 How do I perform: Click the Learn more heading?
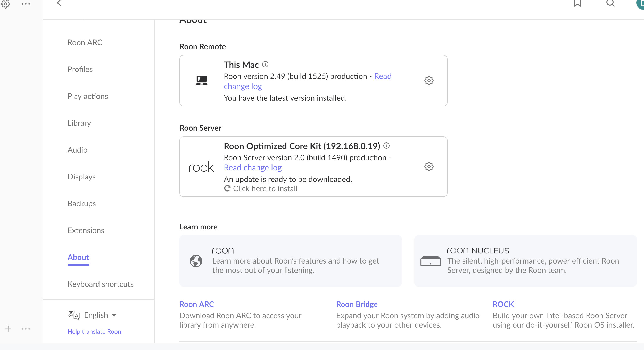(199, 227)
